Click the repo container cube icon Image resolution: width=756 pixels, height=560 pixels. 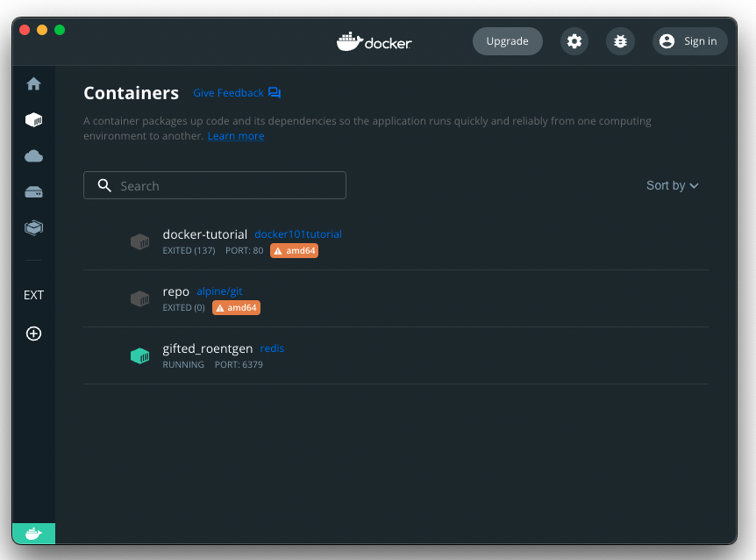click(139, 298)
